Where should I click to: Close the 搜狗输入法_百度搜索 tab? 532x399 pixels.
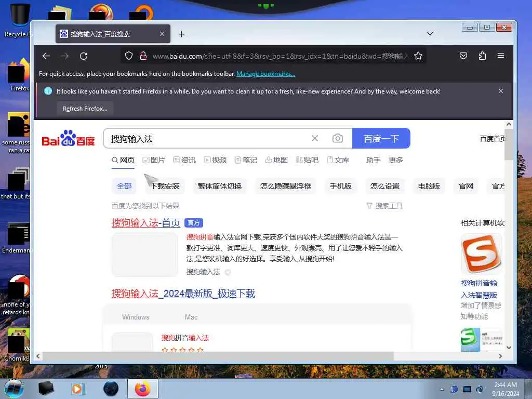click(x=162, y=34)
